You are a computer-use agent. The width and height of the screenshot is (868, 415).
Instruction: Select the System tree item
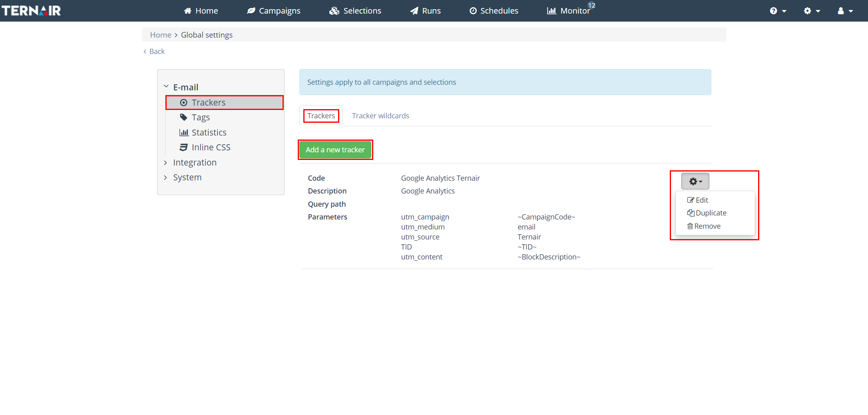click(x=187, y=177)
